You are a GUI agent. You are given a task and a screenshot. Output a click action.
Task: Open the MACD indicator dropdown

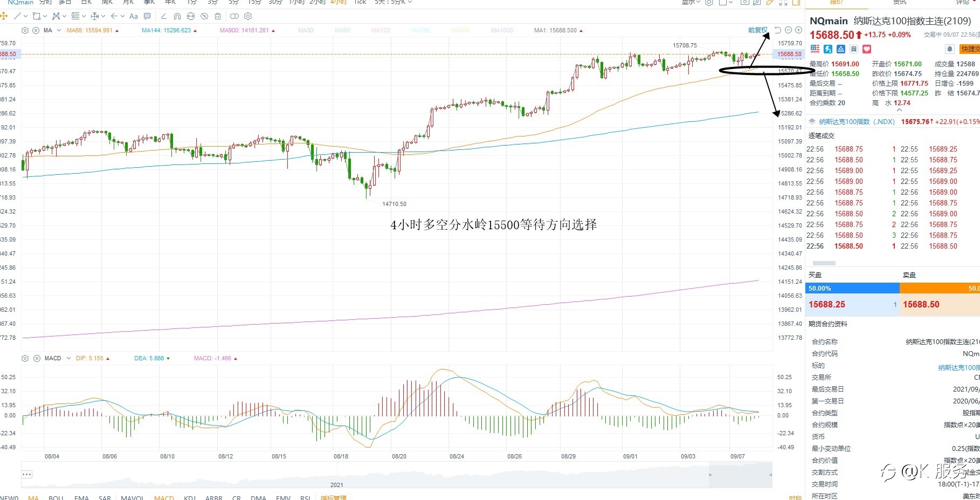pos(68,358)
